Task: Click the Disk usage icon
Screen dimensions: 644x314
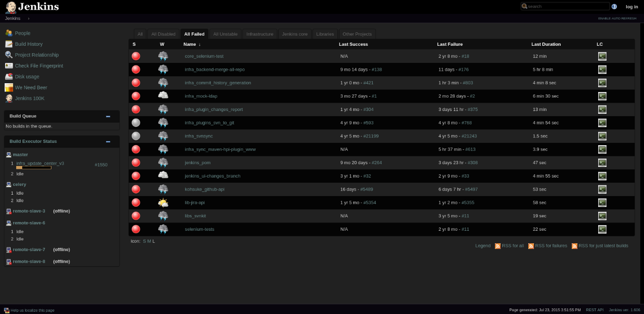Action: tap(9, 76)
